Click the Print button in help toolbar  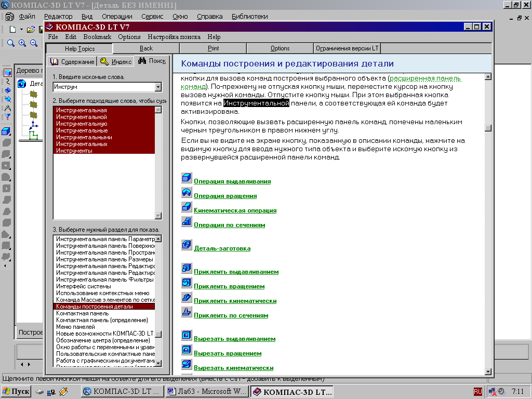tap(213, 48)
